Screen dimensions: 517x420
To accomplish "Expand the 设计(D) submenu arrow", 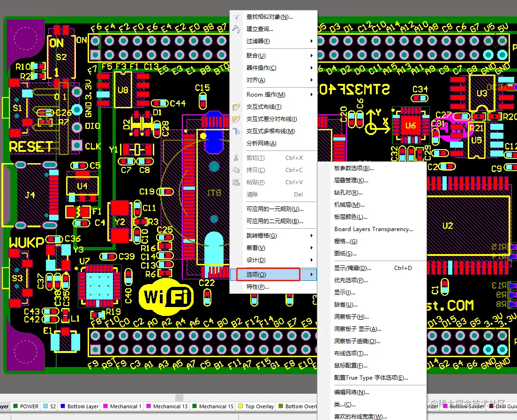I will pyautogui.click(x=312, y=260).
